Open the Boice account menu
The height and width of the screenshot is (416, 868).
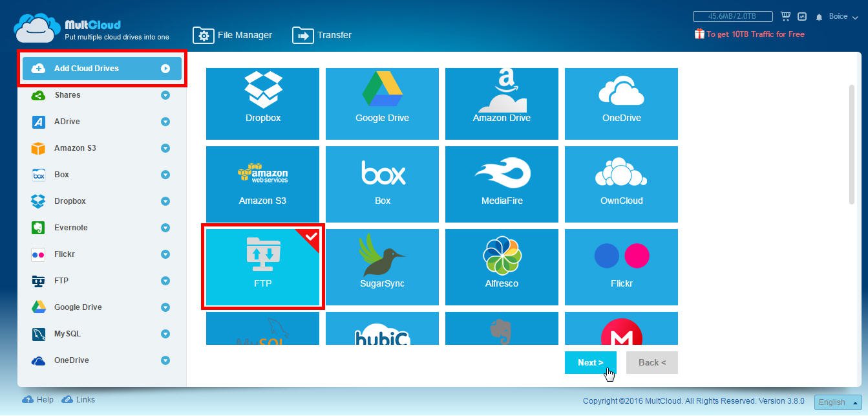coord(842,16)
